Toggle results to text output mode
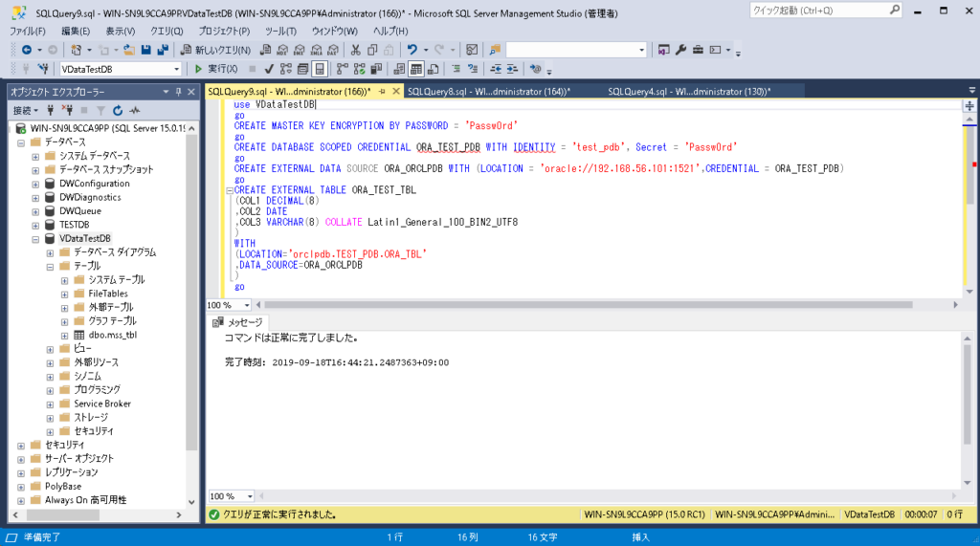The height and width of the screenshot is (546, 980). coord(399,69)
